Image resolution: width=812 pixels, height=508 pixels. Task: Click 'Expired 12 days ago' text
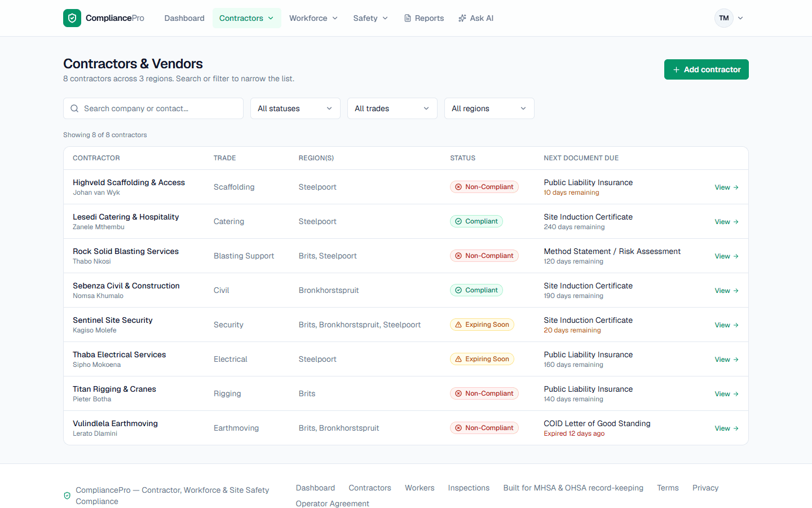point(574,433)
